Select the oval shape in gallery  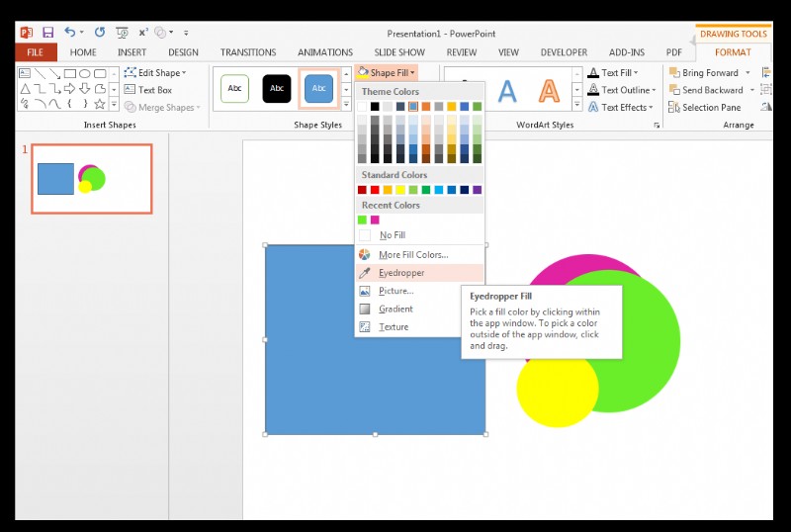pyautogui.click(x=85, y=74)
